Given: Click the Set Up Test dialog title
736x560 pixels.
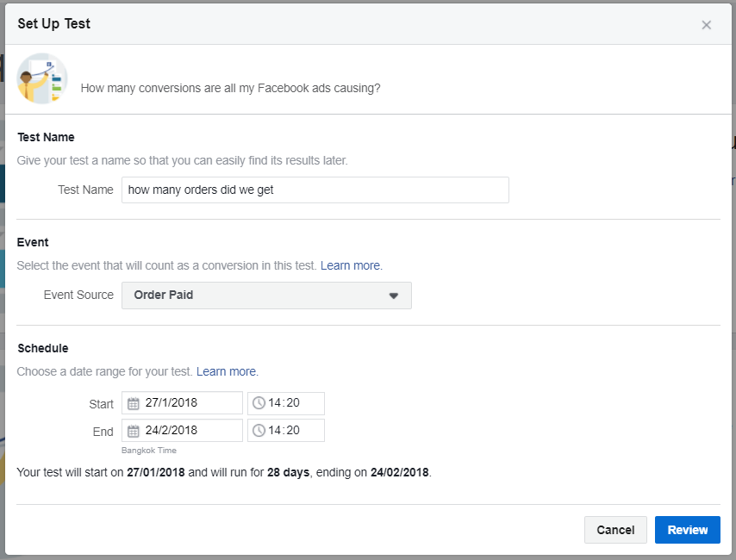Looking at the screenshot, I should click(x=53, y=24).
